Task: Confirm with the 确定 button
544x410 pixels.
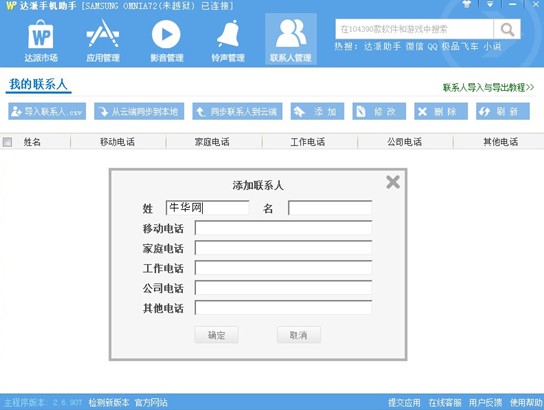Action: (216, 335)
